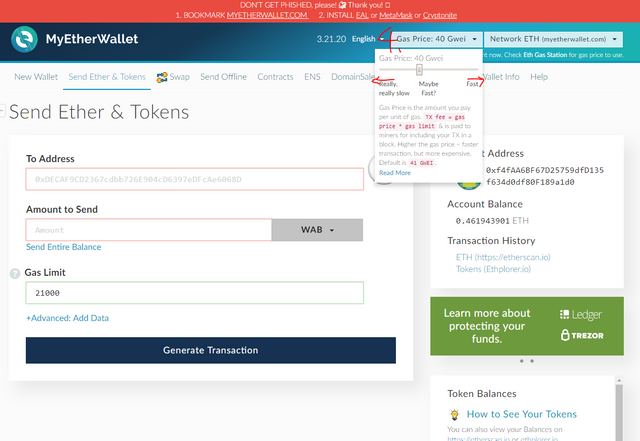Open the DomainSale tab
The width and height of the screenshot is (640, 441).
pos(353,77)
